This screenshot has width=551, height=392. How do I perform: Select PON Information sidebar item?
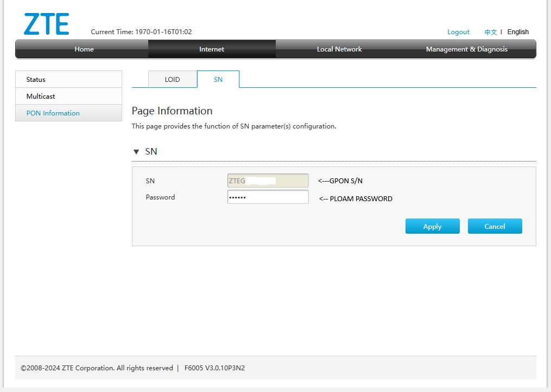click(68, 113)
